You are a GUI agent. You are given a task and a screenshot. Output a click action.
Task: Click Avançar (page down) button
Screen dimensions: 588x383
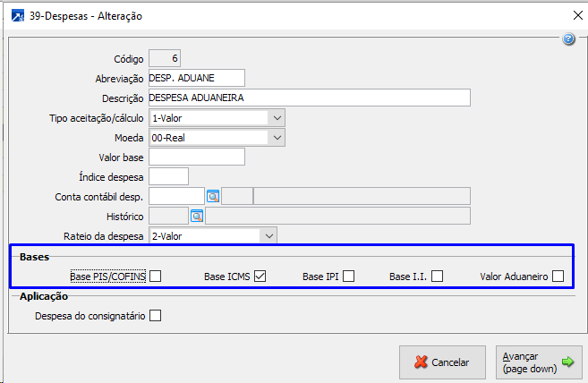point(539,362)
